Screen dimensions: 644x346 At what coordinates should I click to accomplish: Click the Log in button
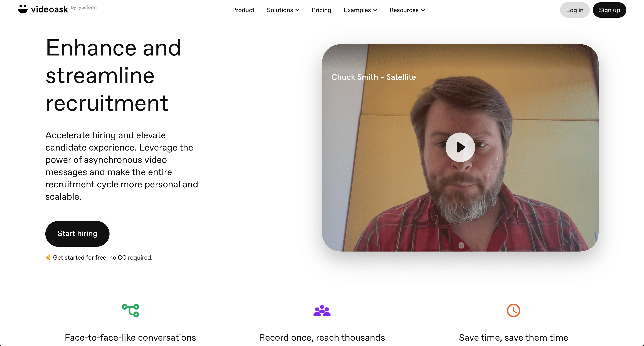(x=574, y=10)
